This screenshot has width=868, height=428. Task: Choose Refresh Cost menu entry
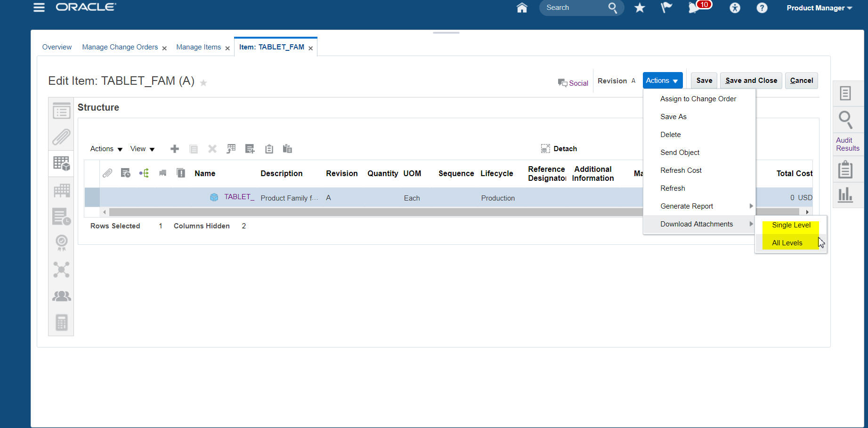pos(699,170)
